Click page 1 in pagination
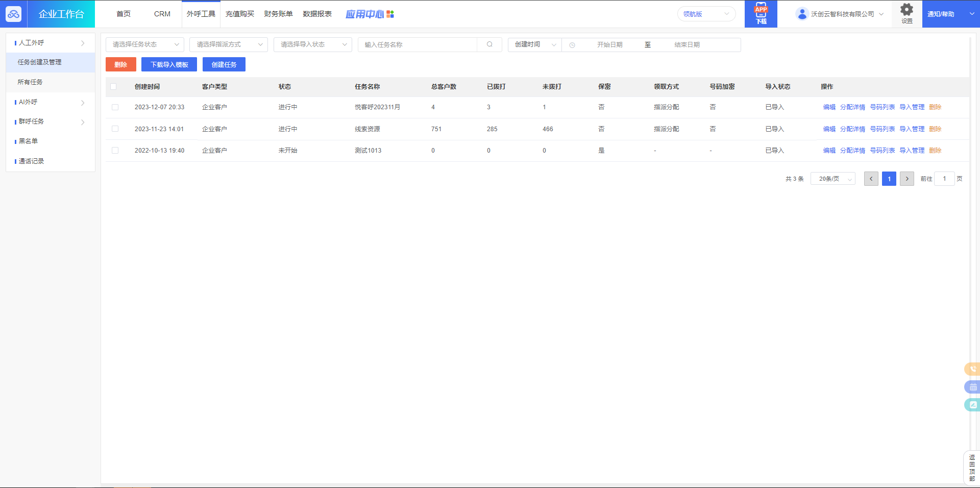The width and height of the screenshot is (980, 488). [x=889, y=179]
